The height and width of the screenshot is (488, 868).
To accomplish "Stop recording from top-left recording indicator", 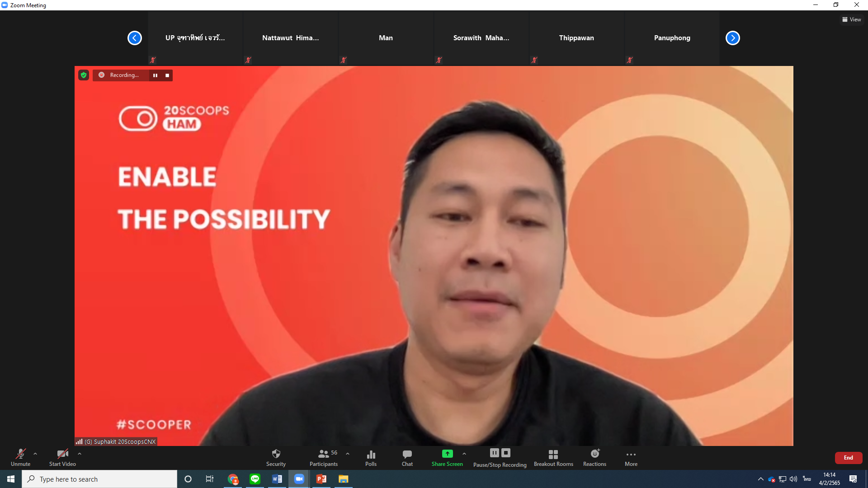I will tap(167, 75).
